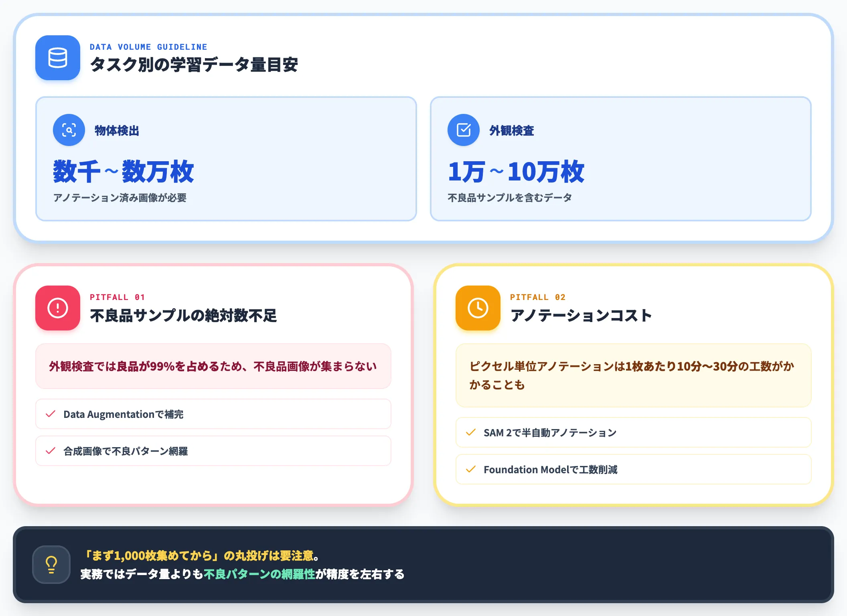Click the 外観検査 card title
This screenshot has width=847, height=616.
511,130
